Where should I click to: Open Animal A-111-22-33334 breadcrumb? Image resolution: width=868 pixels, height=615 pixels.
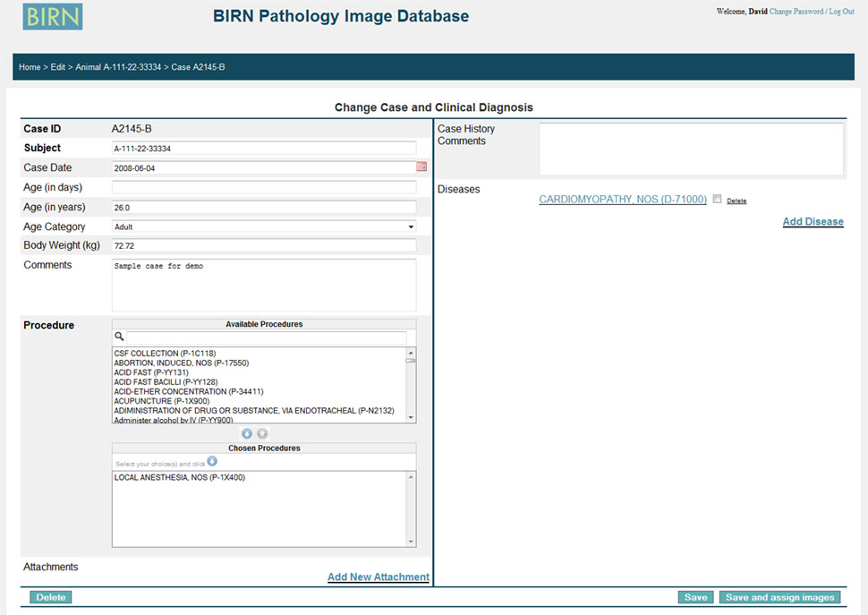118,67
